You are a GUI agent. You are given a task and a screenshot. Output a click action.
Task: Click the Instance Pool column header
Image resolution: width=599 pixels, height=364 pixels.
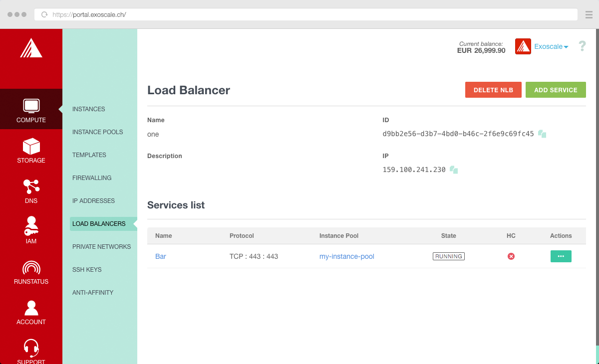(339, 236)
